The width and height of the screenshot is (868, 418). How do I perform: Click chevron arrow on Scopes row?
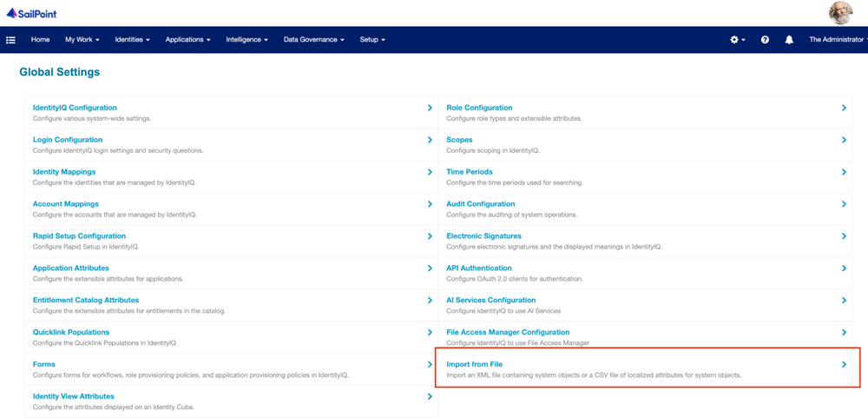coord(845,140)
